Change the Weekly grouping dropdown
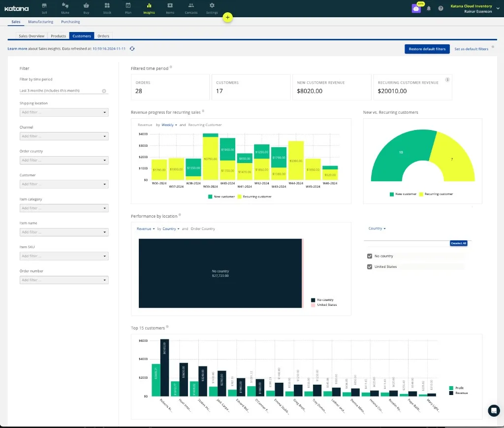 pos(169,125)
